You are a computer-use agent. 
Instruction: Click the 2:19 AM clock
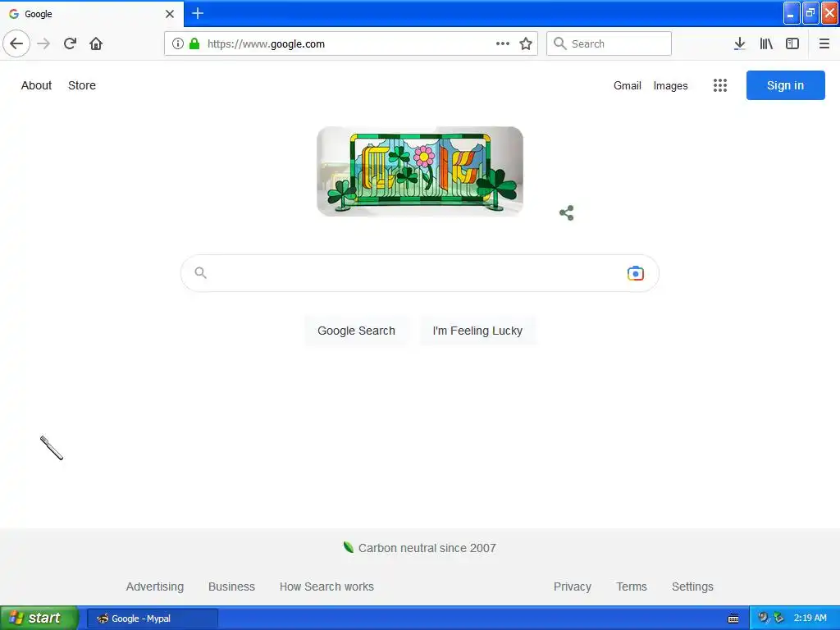coord(810,618)
